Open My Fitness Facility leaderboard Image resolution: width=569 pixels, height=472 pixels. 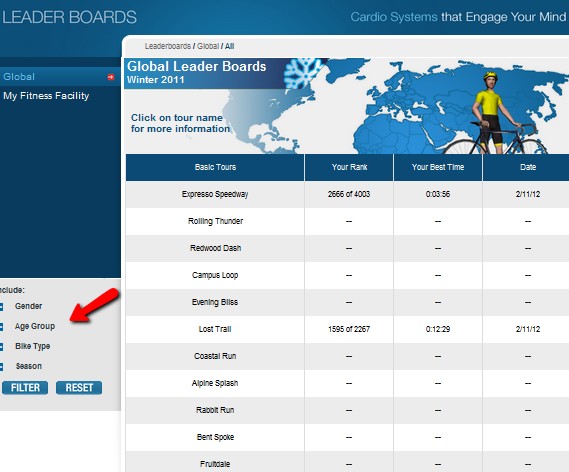[x=46, y=96]
